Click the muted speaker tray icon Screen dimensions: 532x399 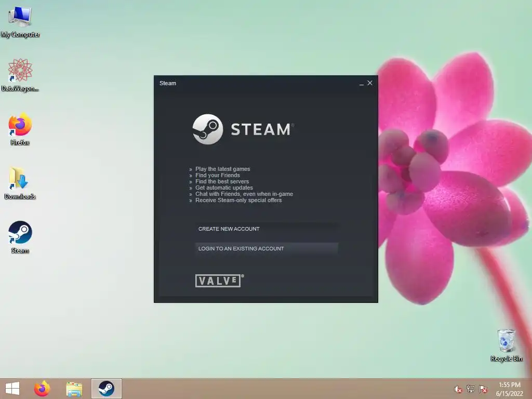(458, 389)
